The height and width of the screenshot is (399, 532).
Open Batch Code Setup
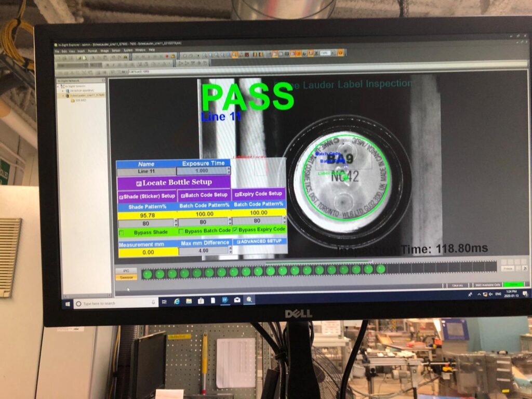click(x=204, y=195)
